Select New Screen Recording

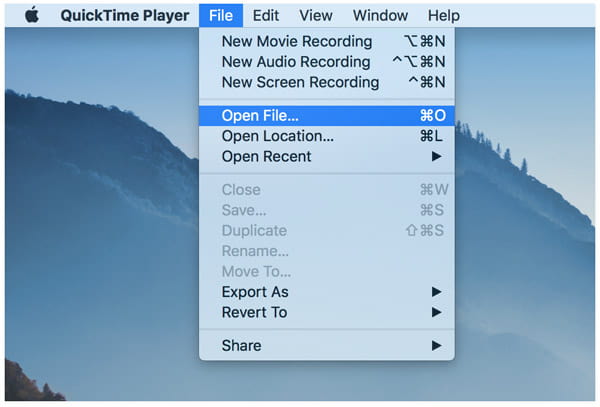pyautogui.click(x=327, y=82)
